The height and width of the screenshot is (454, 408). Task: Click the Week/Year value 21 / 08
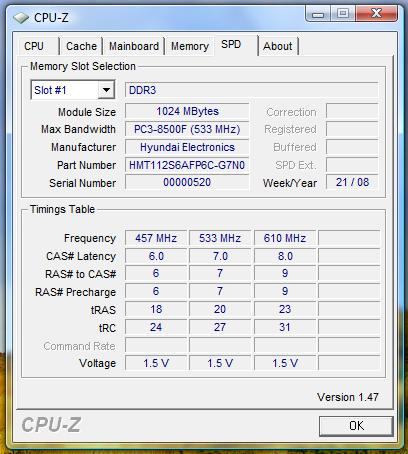pyautogui.click(x=352, y=182)
